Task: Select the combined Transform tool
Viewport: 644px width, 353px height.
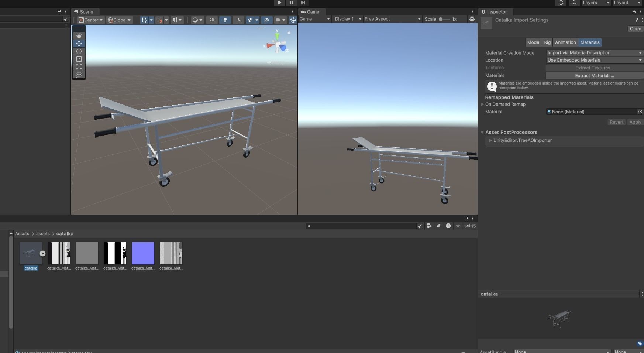Action: [79, 75]
